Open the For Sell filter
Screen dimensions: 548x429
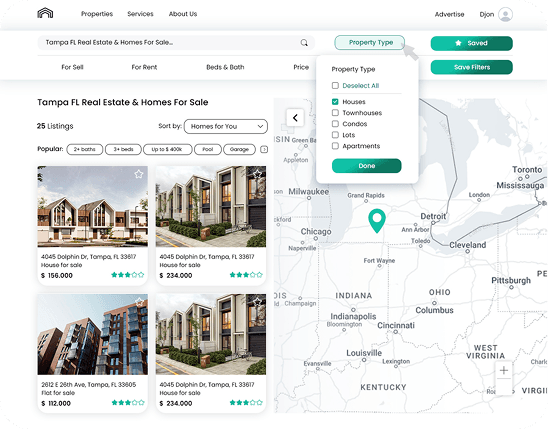pos(72,67)
